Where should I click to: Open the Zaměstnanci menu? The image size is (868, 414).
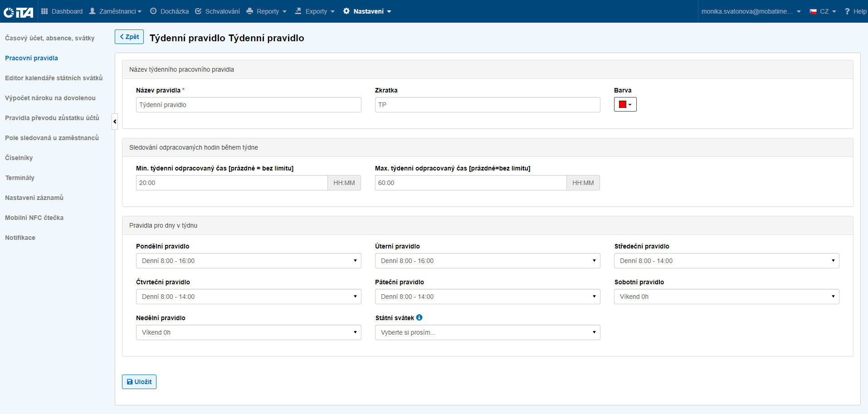point(116,11)
